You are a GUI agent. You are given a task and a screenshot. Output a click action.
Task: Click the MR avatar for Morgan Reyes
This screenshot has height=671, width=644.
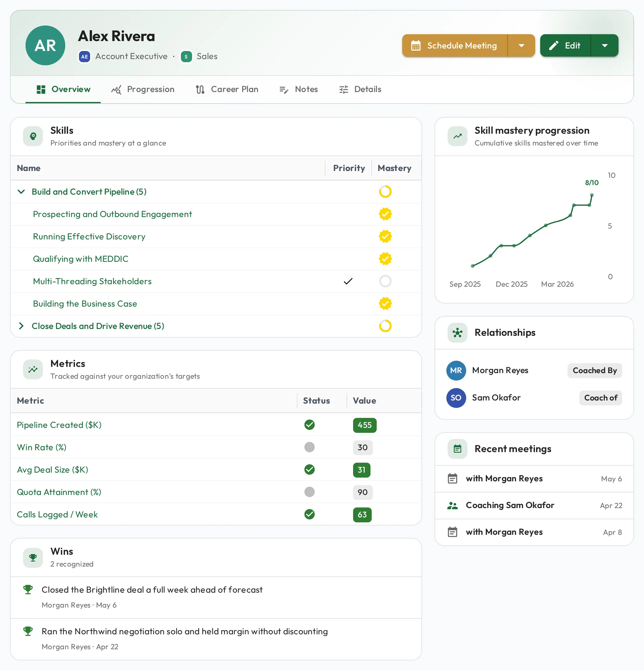point(456,371)
